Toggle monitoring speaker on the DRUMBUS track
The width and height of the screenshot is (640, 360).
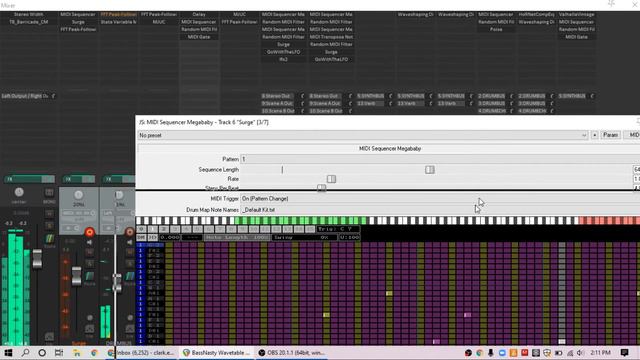(x=129, y=242)
